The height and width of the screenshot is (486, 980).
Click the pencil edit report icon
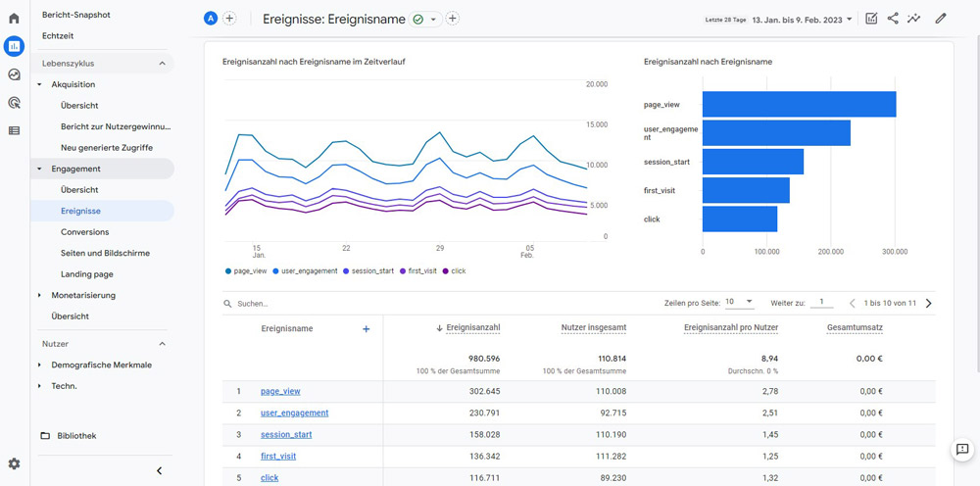tap(941, 19)
